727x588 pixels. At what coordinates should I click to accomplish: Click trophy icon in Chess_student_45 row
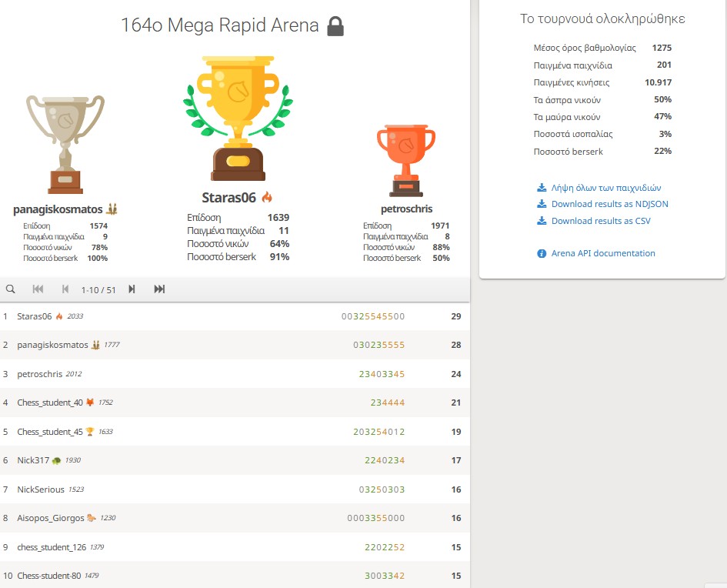(x=90, y=431)
